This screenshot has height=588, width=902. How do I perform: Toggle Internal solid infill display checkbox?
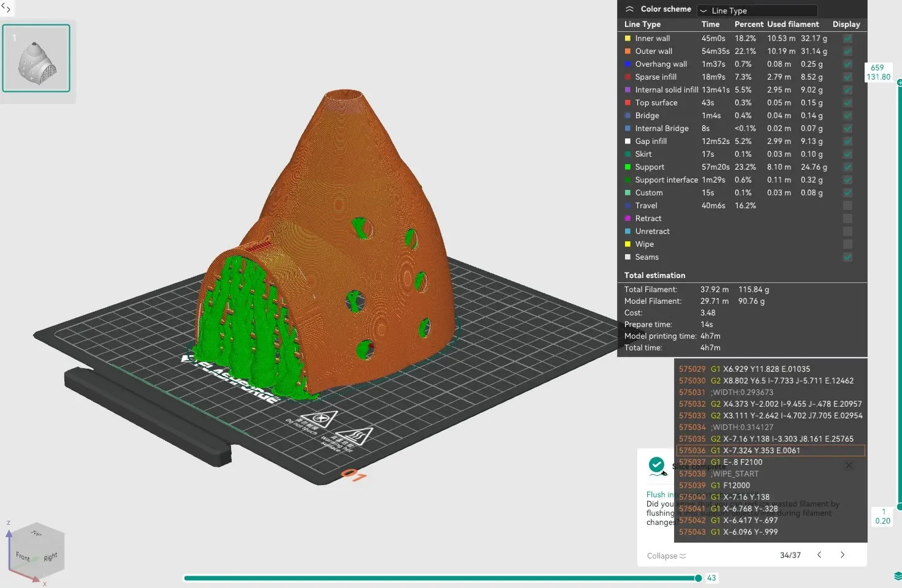[847, 89]
